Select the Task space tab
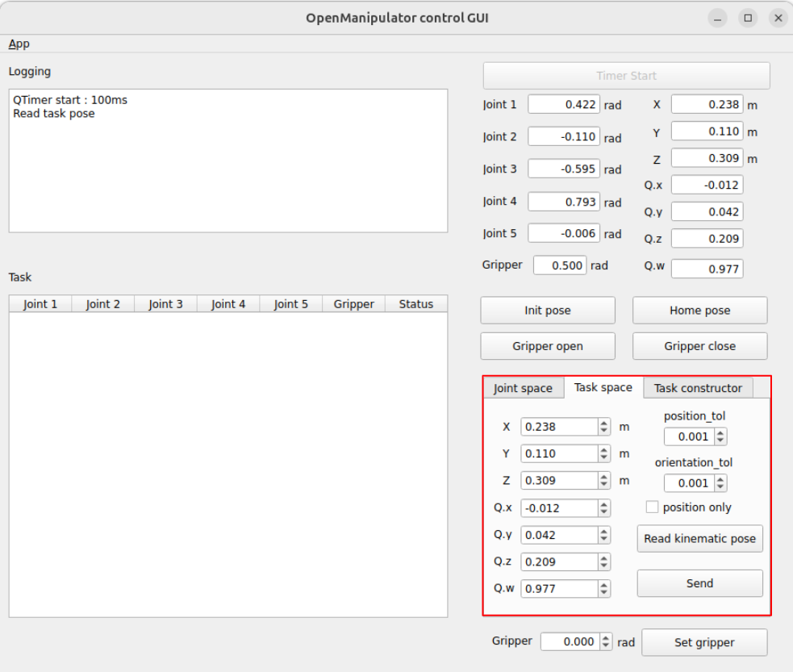The width and height of the screenshot is (793, 672). coord(603,387)
